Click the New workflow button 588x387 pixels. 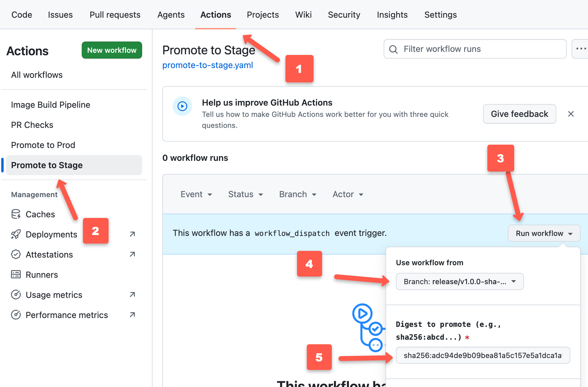coord(112,50)
